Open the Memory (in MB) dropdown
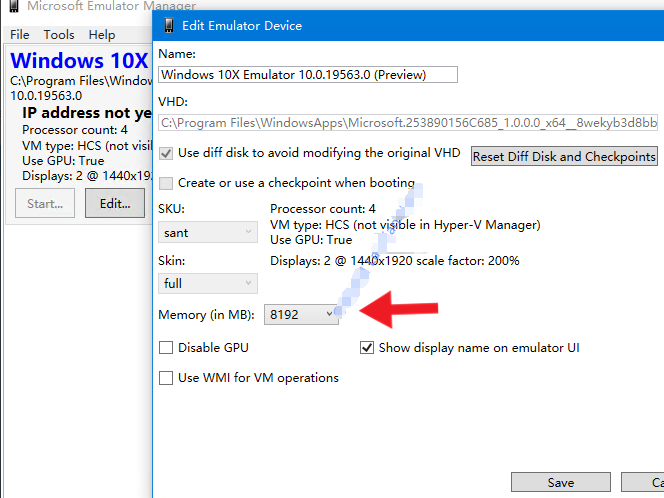 pyautogui.click(x=301, y=315)
